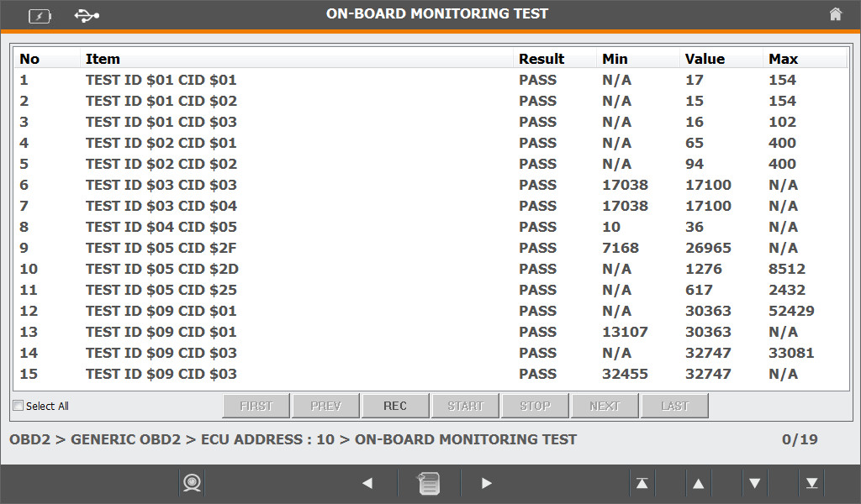The width and height of the screenshot is (861, 504).
Task: Click the right arrow in bottom bar
Action: pyautogui.click(x=486, y=483)
